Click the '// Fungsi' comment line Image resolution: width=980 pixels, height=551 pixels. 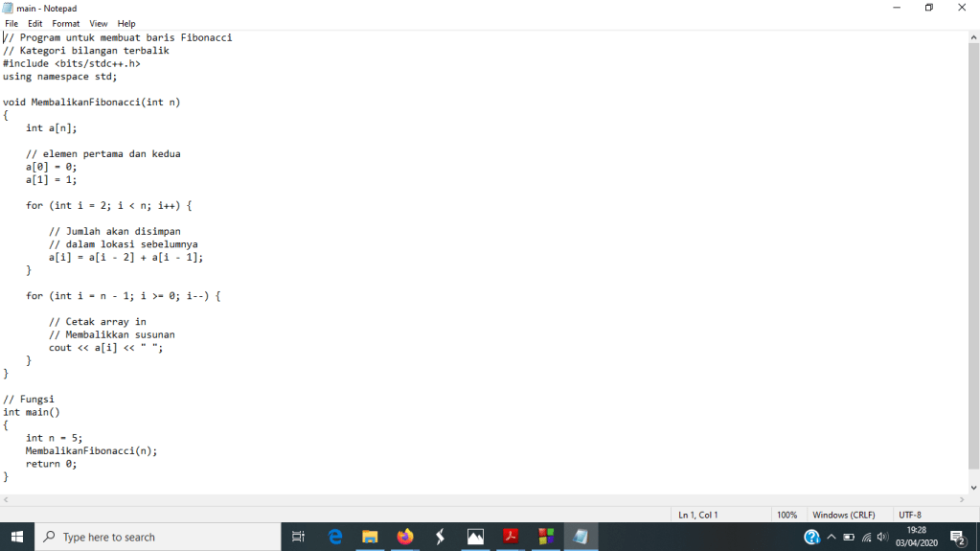(28, 399)
